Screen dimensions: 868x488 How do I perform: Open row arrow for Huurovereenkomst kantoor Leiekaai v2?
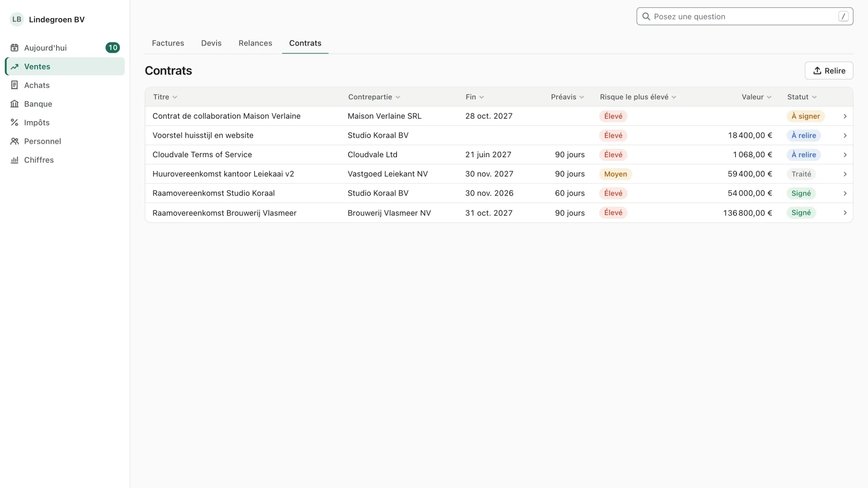[845, 174]
